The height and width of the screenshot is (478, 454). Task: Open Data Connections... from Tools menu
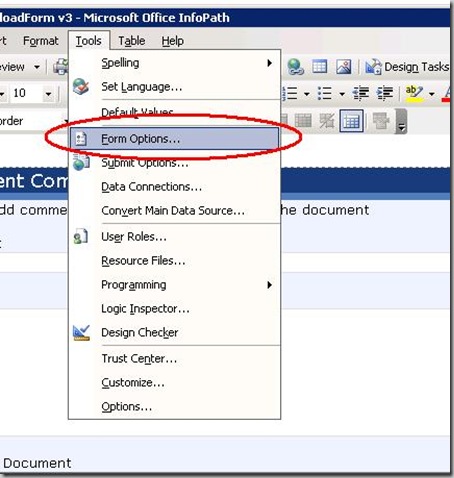click(x=174, y=187)
